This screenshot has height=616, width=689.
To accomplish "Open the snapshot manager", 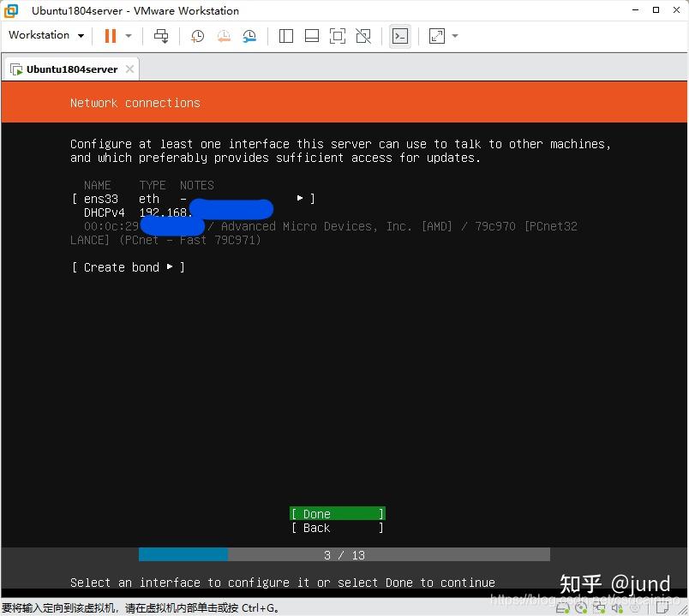I will point(249,35).
